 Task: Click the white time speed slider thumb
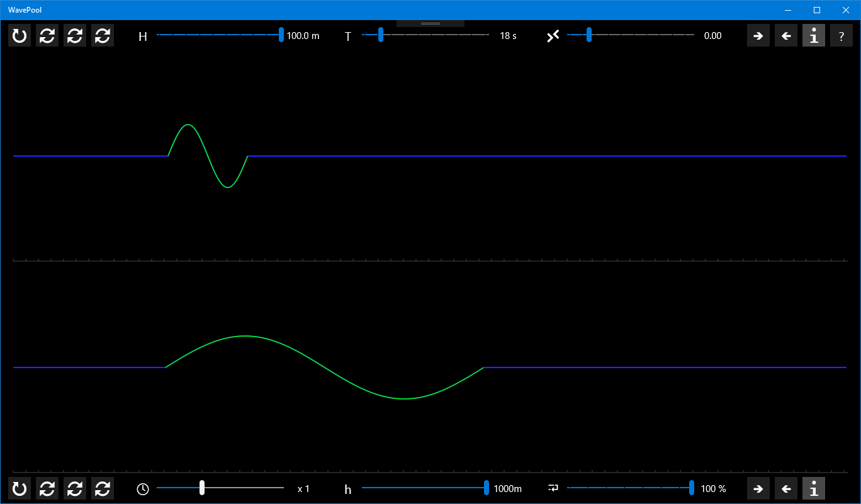tap(202, 488)
